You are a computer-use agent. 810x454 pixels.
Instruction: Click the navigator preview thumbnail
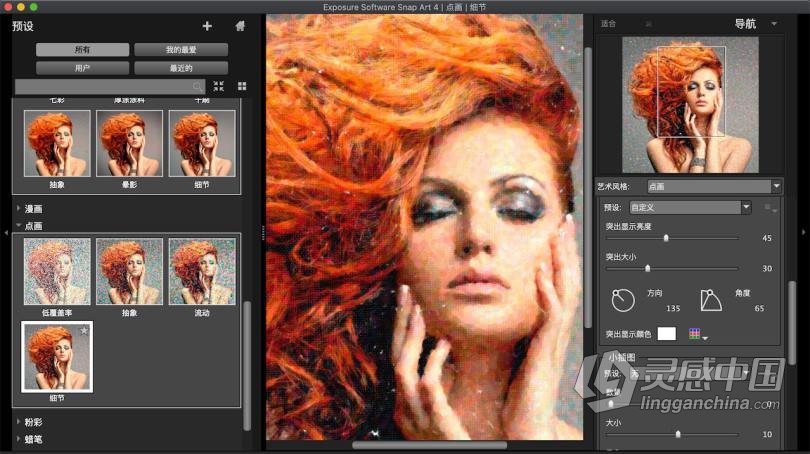pyautogui.click(x=690, y=105)
